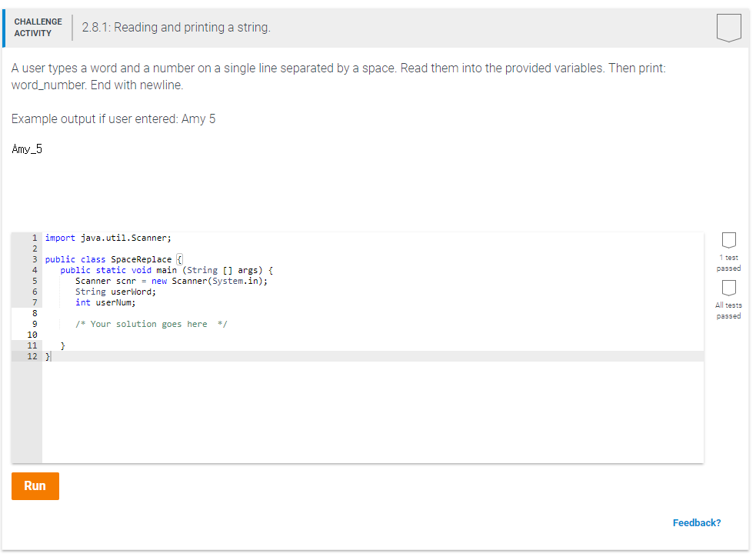
Task: Click the import java.util.Scanner statement
Action: (x=110, y=238)
